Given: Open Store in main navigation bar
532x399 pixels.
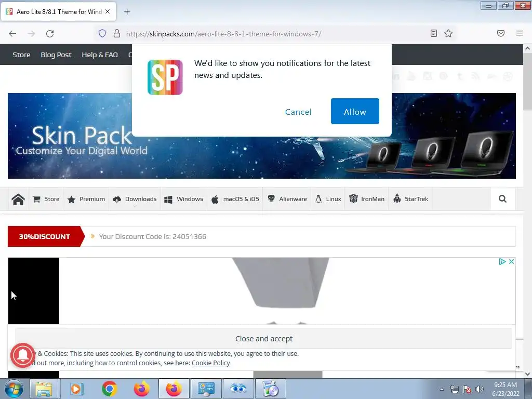Looking at the screenshot, I should tap(46, 199).
